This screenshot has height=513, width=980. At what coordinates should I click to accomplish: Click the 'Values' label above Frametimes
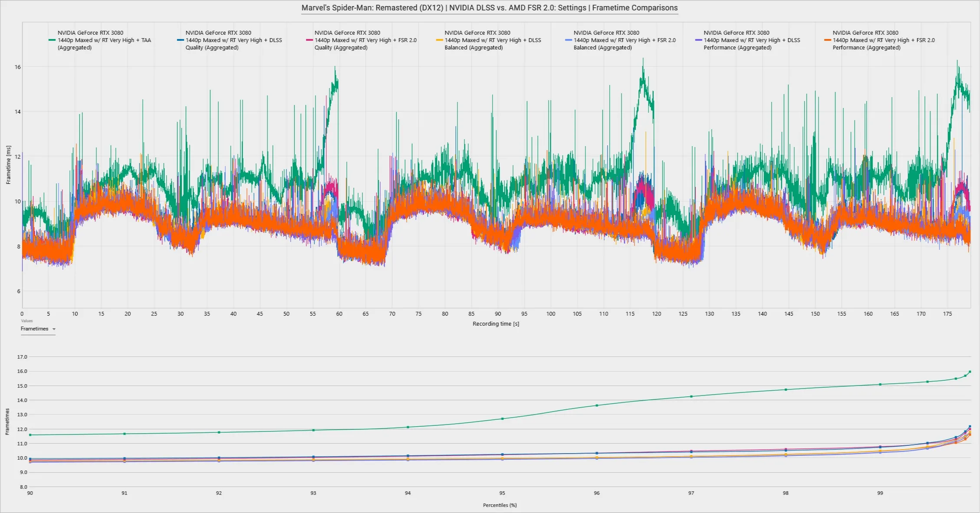pos(27,321)
